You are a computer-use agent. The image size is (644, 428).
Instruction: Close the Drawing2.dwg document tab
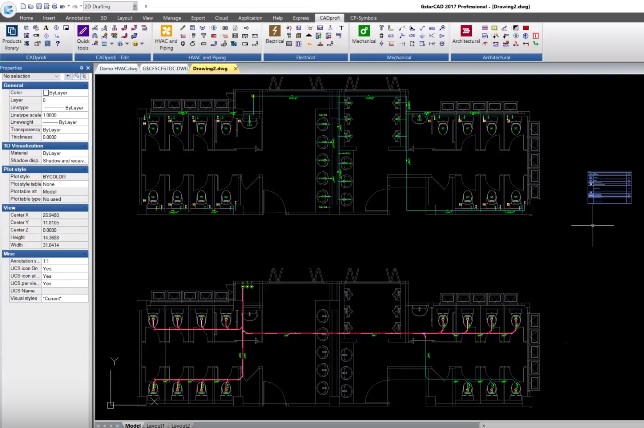click(x=236, y=69)
